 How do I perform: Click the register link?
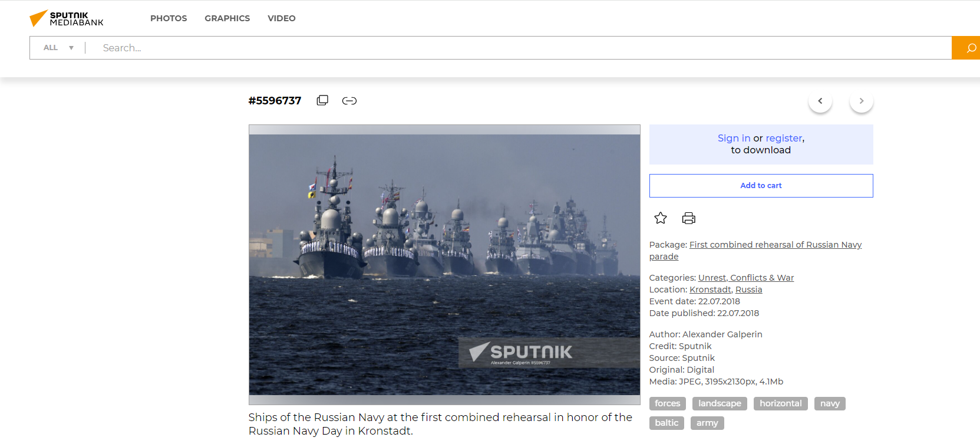pos(783,138)
